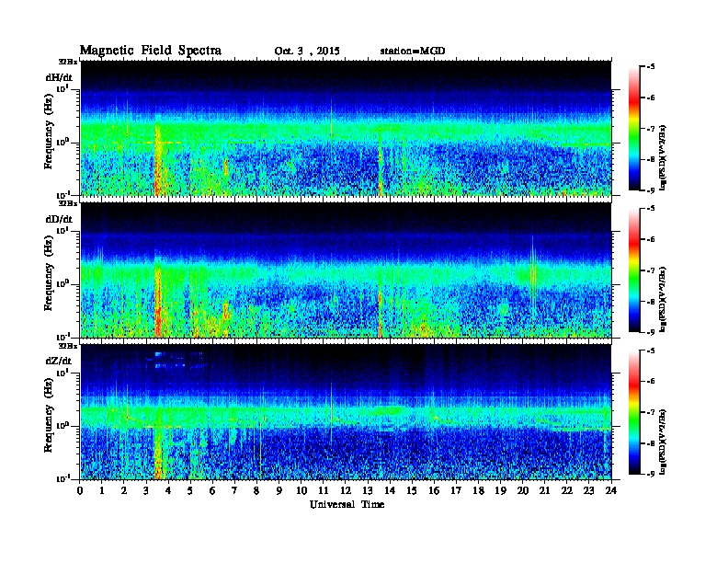Click the 10^1 frequency tick label in dZ/dt panel

(63, 373)
